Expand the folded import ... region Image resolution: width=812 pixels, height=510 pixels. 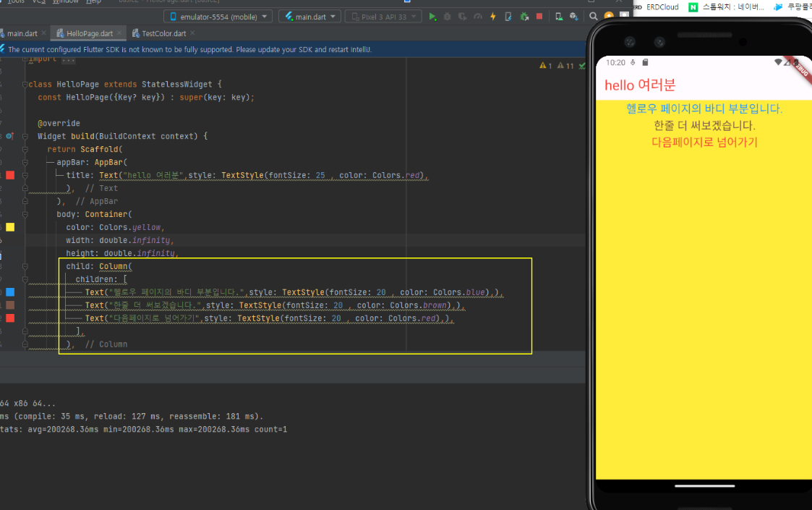[69, 59]
